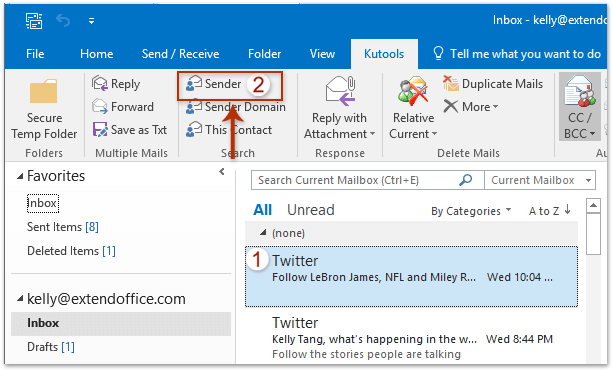Search by Sender Domain

coord(235,107)
